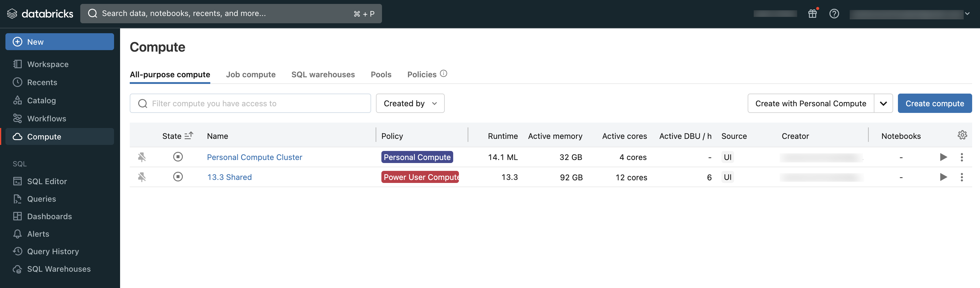Open Catalog from the sidebar
The height and width of the screenshot is (288, 980).
pyautogui.click(x=41, y=101)
